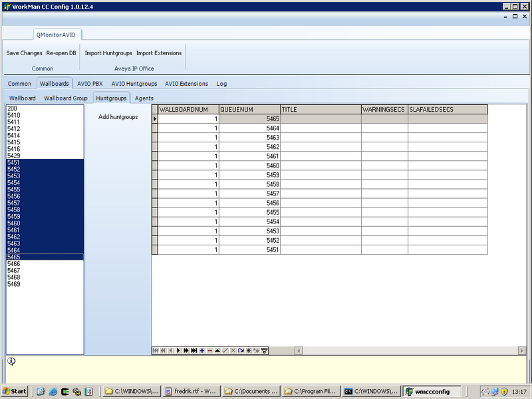Open the Wallboard Group sub-tab
Screen dimensions: 532x399
click(x=66, y=98)
